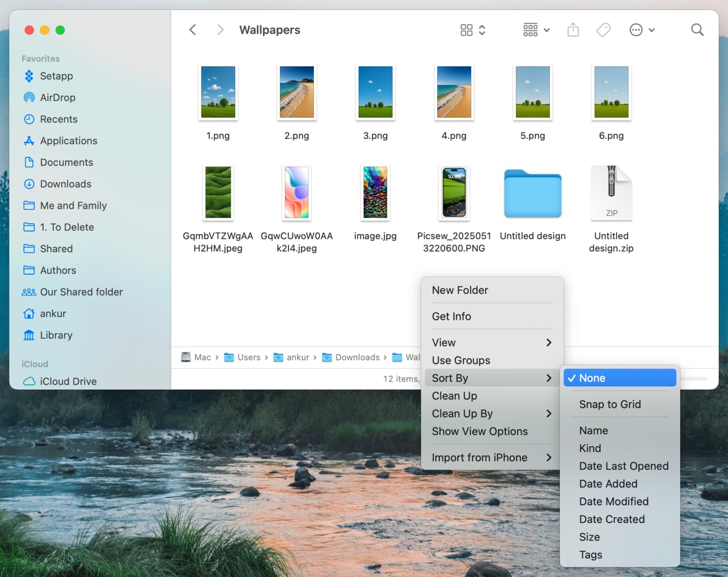Sort by Date Modified

point(620,501)
